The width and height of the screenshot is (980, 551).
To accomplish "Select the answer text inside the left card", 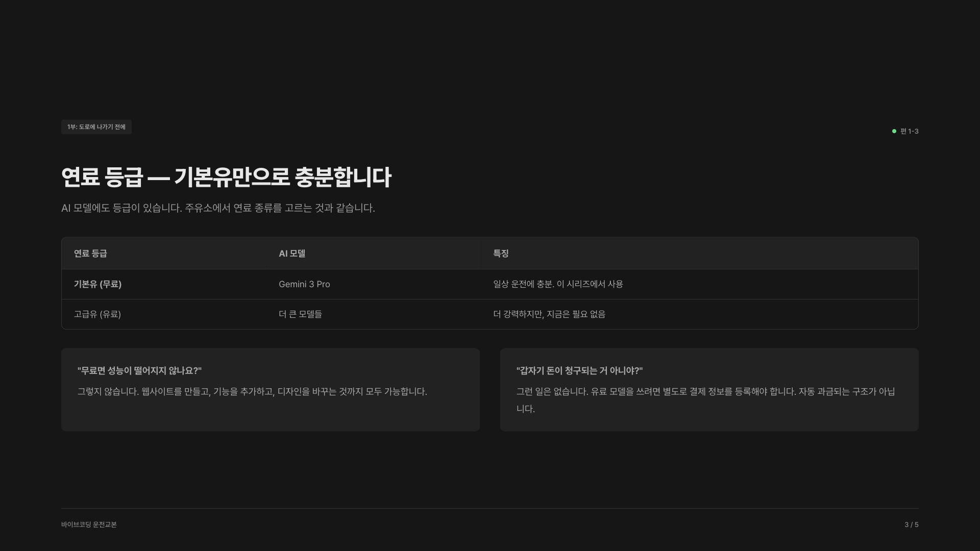I will click(x=253, y=391).
